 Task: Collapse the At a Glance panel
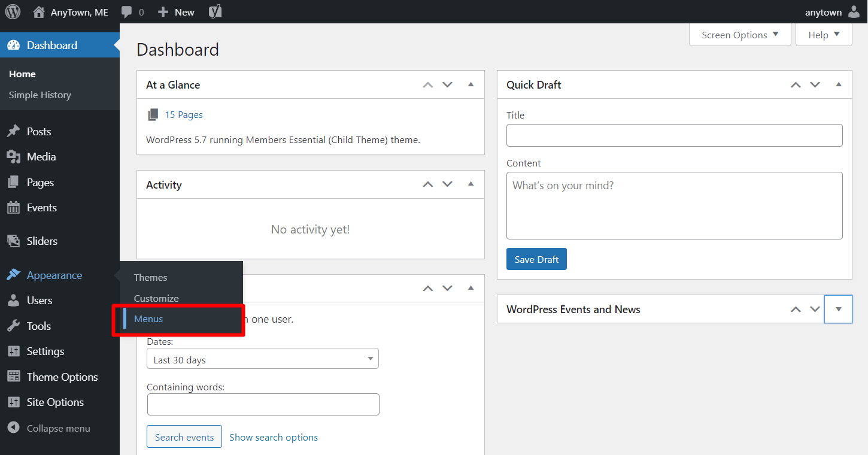pyautogui.click(x=471, y=85)
